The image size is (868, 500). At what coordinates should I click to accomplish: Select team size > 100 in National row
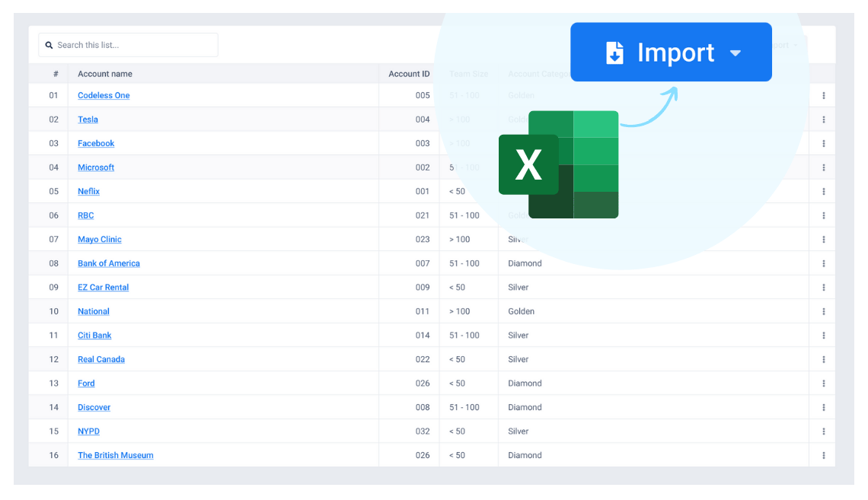(459, 311)
